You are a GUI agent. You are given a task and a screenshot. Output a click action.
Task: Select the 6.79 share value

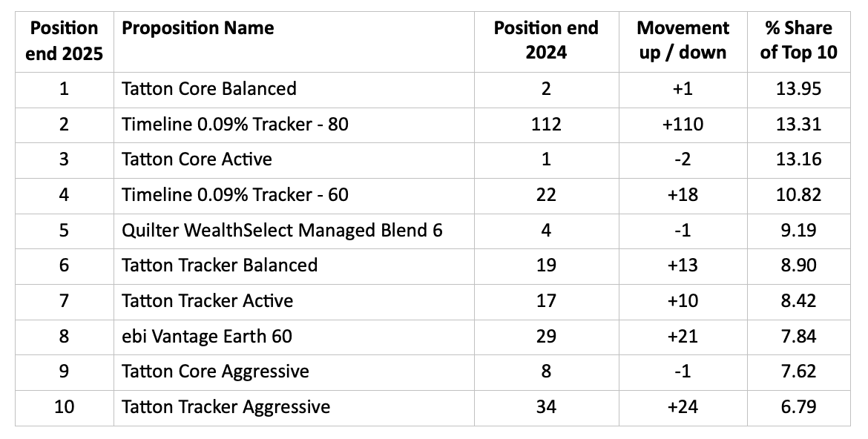coord(799,407)
